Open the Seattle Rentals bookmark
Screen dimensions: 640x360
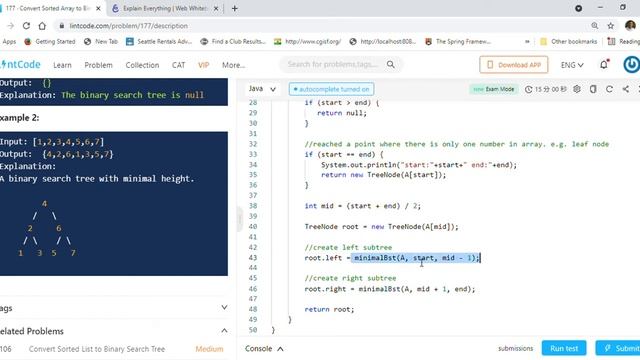159,42
